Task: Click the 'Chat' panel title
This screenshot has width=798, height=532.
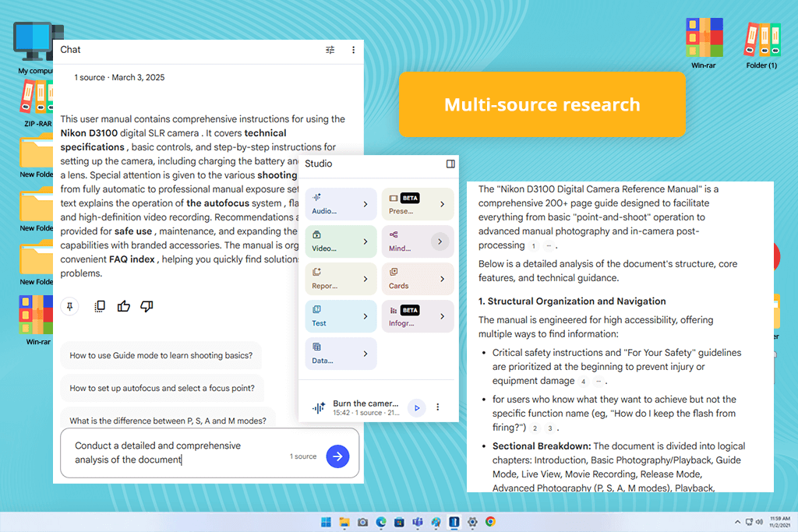Action: [x=70, y=49]
